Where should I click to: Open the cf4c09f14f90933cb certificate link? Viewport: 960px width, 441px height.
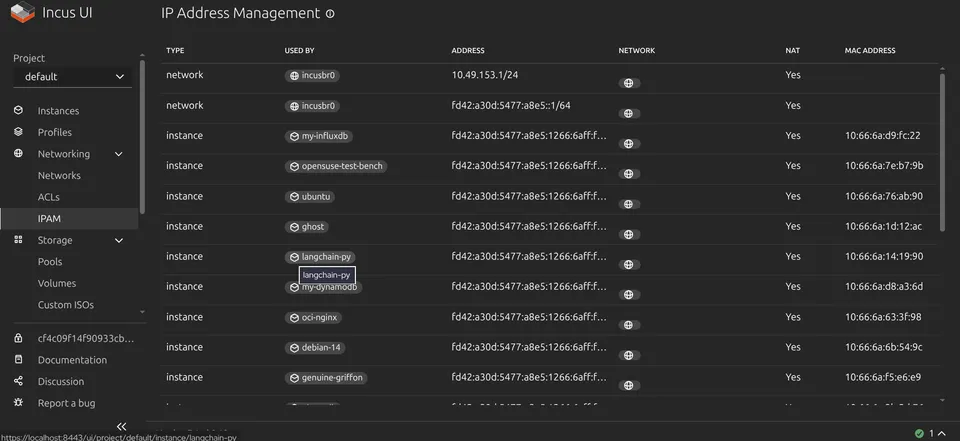tap(86, 339)
